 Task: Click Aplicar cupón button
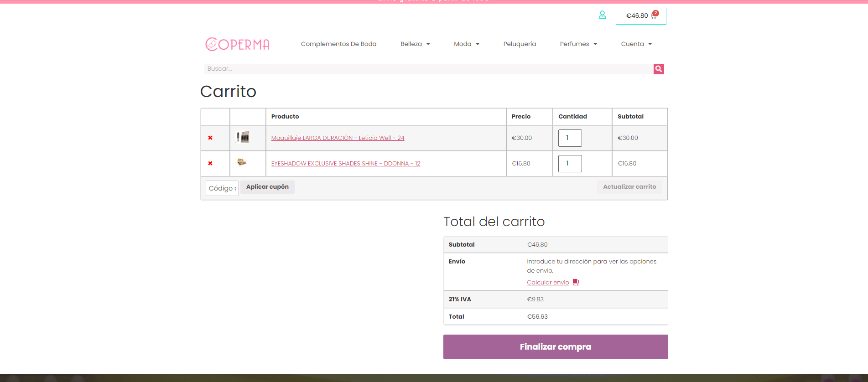tap(267, 187)
